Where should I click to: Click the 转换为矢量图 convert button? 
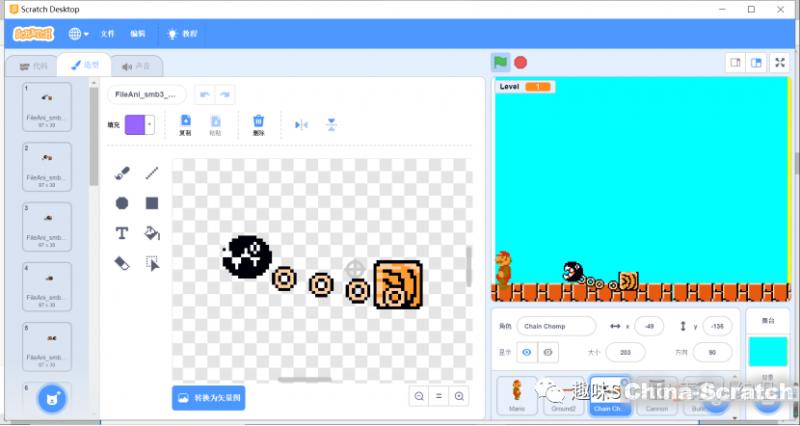point(208,397)
